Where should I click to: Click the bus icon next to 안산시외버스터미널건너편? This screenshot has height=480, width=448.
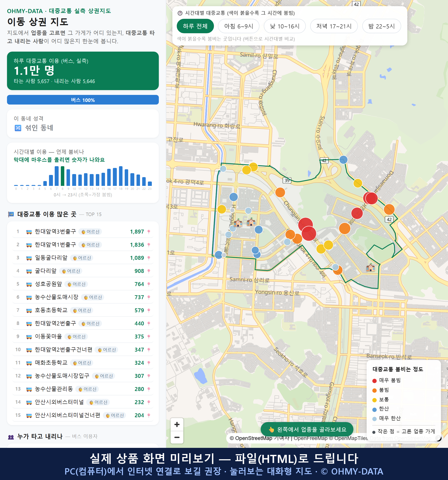click(x=29, y=415)
